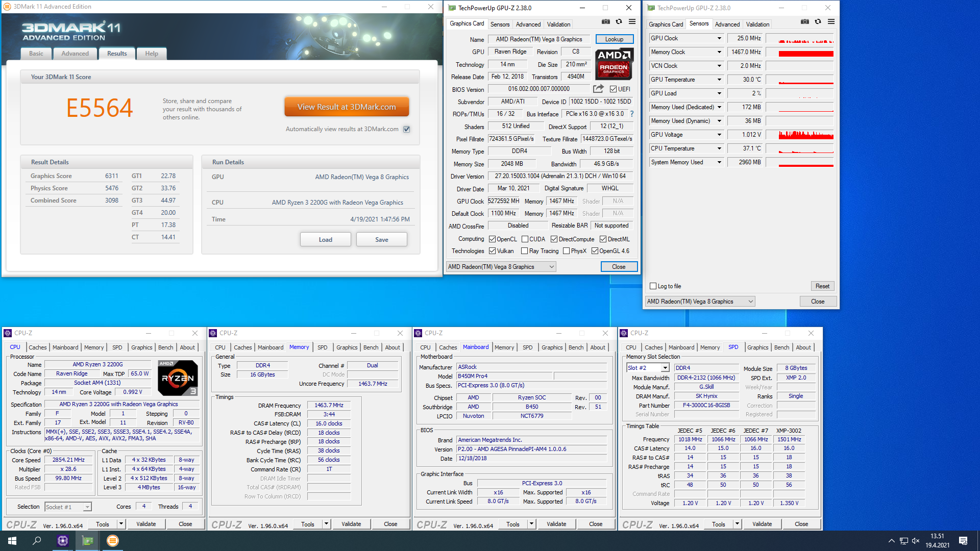Image resolution: width=980 pixels, height=551 pixels.
Task: Click the bus interface question mark icon
Action: coord(632,114)
